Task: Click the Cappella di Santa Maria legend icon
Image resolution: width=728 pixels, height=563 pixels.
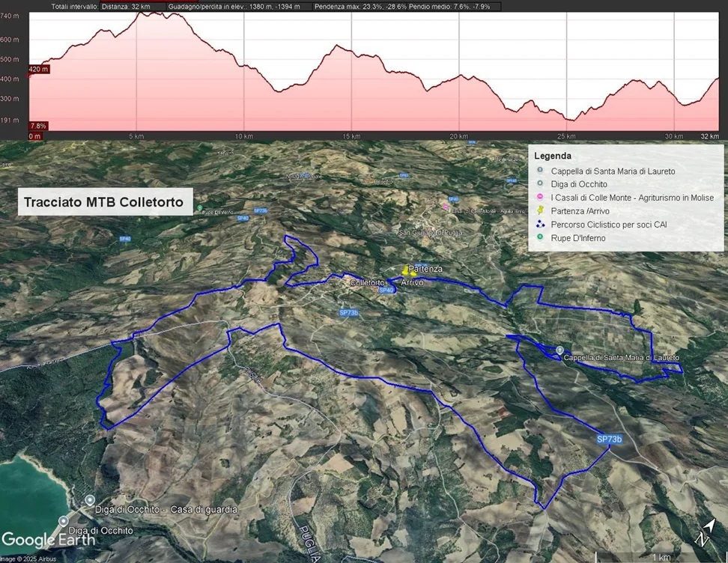Action: [x=541, y=171]
